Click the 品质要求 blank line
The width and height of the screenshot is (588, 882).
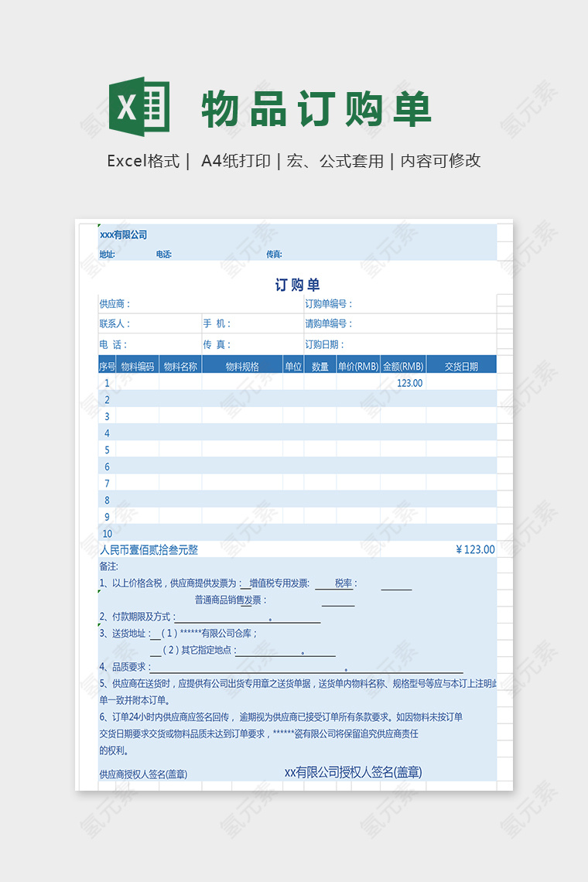click(x=306, y=668)
